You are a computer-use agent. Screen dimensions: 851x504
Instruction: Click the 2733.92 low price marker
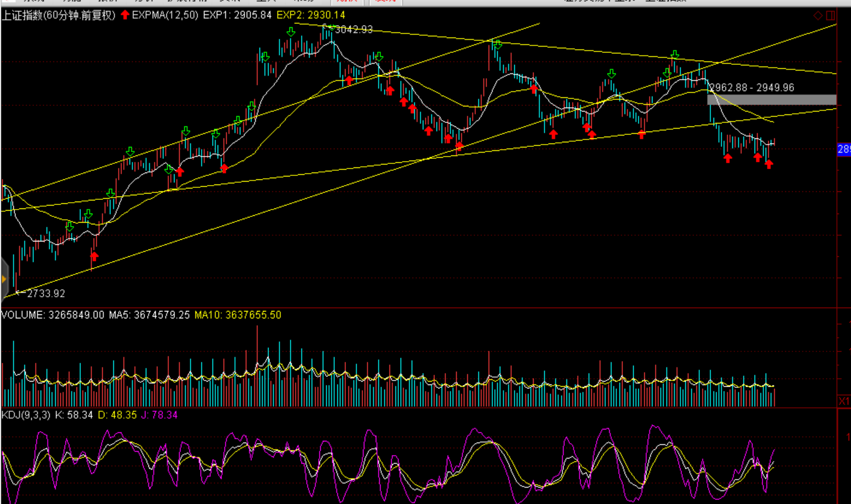click(46, 294)
